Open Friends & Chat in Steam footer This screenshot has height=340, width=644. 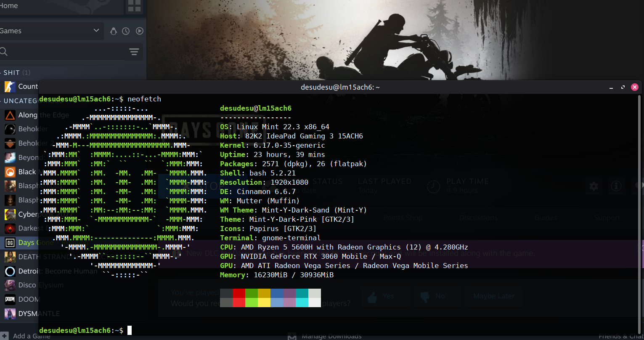621,336
